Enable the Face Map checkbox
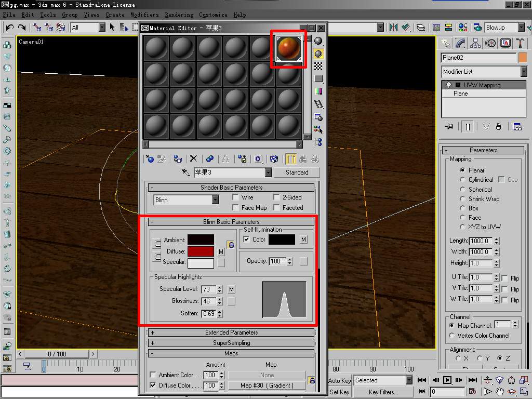 [235, 207]
